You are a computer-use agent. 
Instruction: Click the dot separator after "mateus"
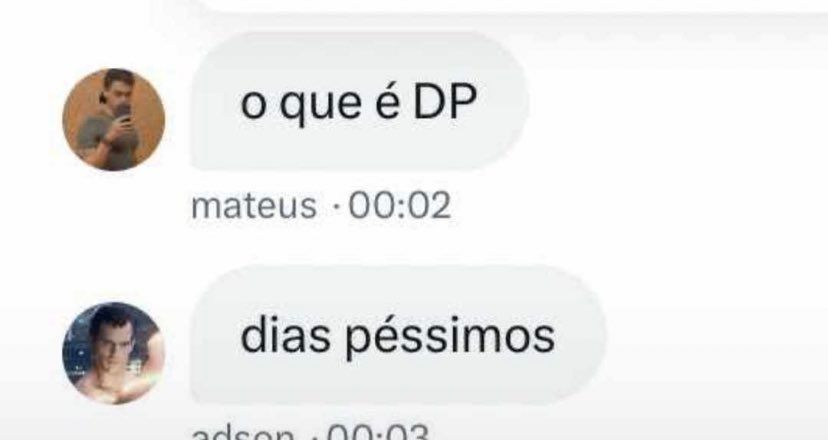click(x=335, y=207)
